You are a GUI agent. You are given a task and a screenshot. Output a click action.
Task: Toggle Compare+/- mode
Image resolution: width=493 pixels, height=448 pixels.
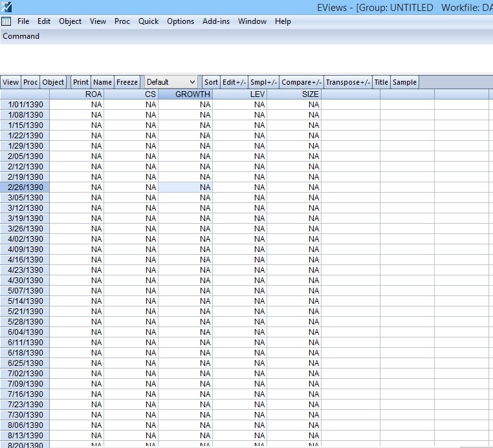[x=301, y=82]
